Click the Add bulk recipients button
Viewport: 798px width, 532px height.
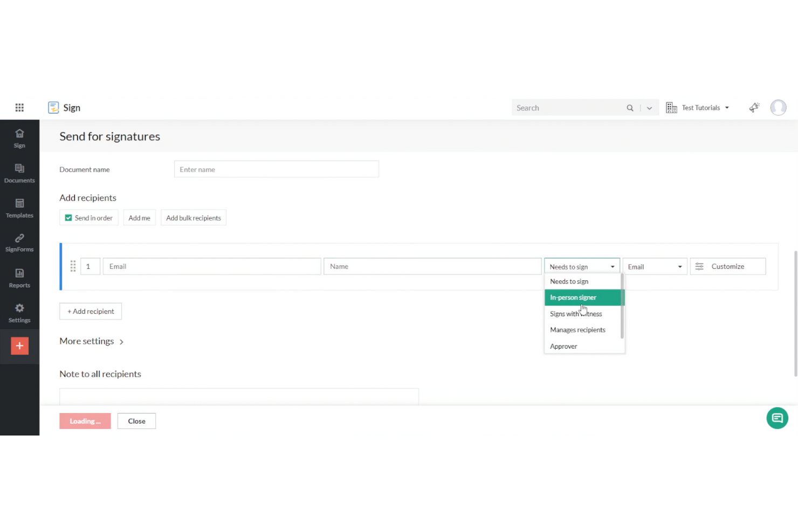point(193,217)
